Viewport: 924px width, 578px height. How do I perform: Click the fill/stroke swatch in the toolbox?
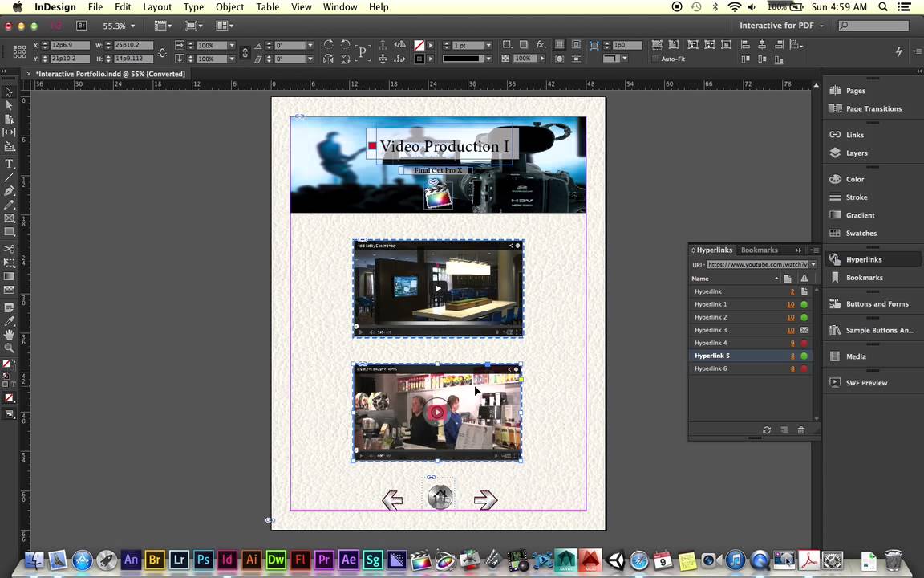[x=8, y=364]
